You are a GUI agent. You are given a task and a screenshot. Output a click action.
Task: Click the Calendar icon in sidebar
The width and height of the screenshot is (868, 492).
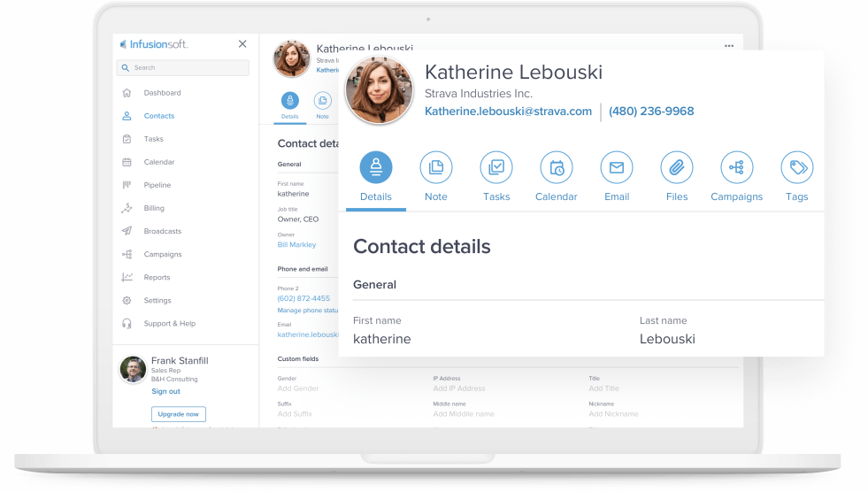pyautogui.click(x=127, y=162)
